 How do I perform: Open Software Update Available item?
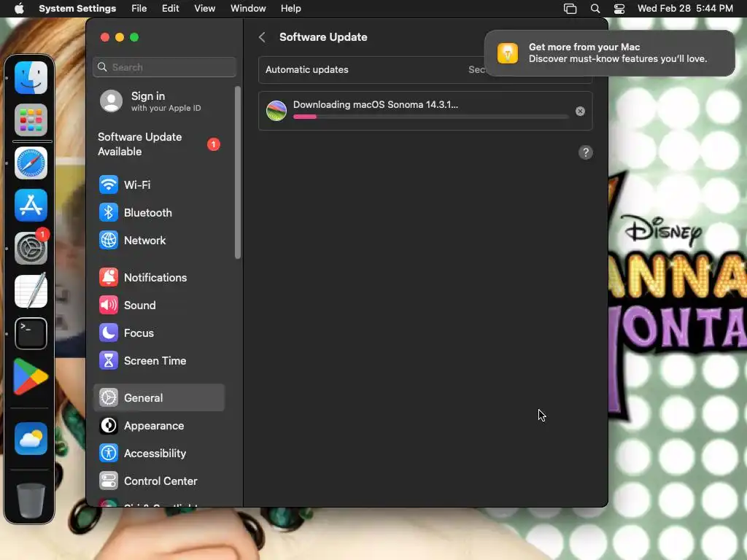(x=159, y=144)
